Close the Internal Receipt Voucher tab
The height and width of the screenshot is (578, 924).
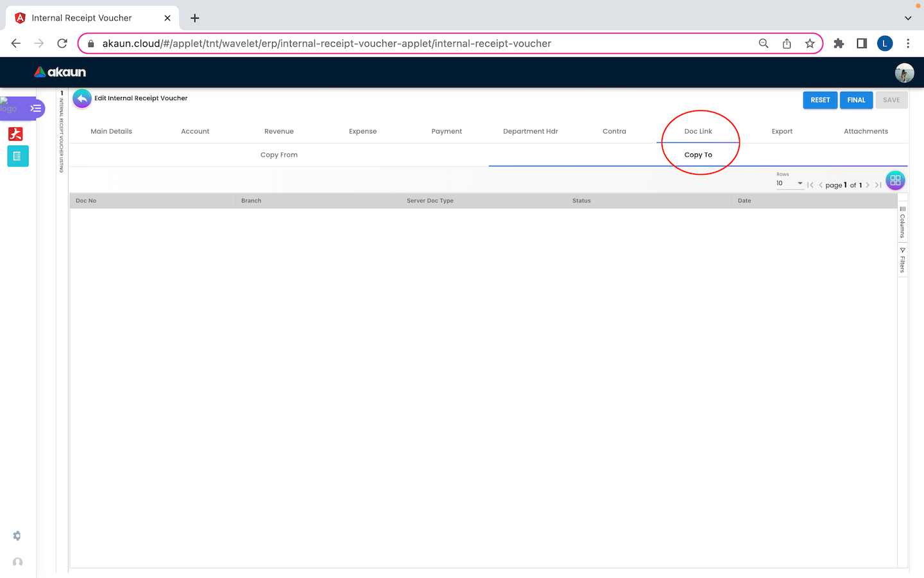coord(167,18)
